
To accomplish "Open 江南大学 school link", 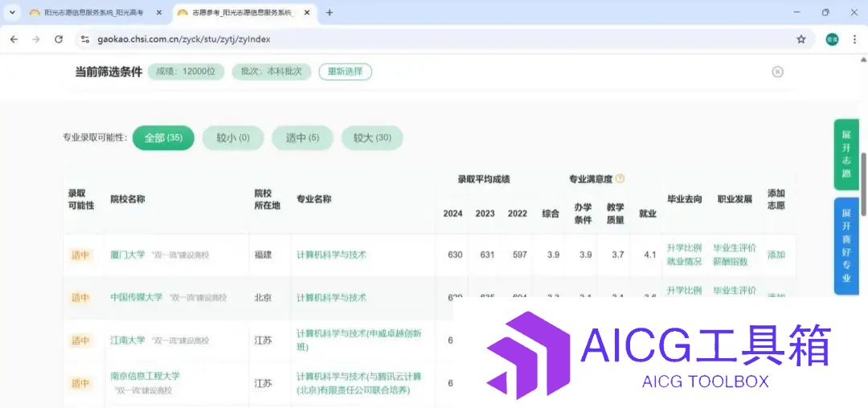I will 127,340.
